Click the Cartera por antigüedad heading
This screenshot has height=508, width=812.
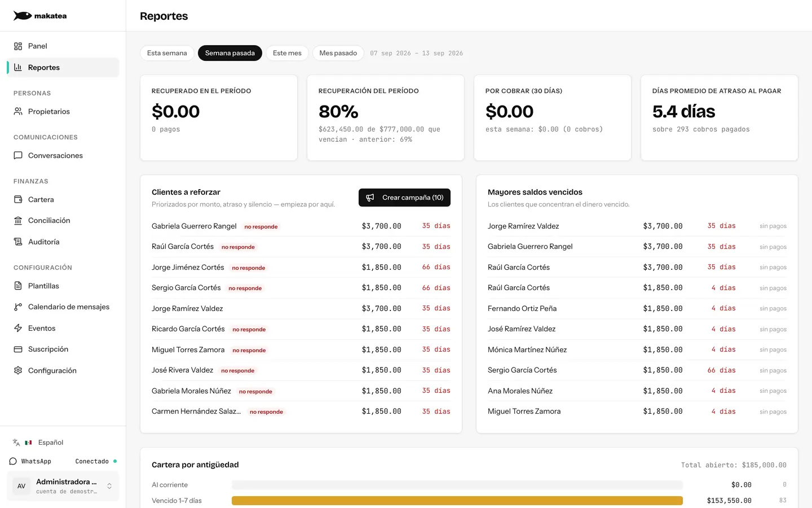coord(195,465)
